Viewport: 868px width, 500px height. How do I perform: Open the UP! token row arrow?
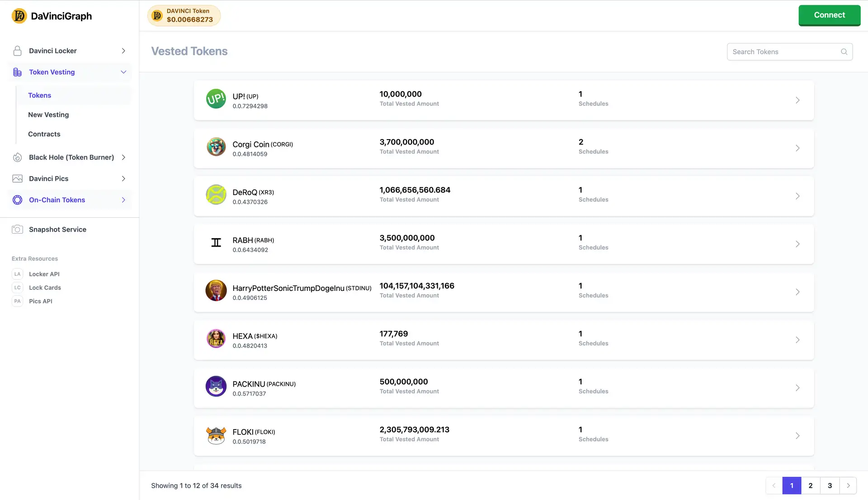[797, 100]
